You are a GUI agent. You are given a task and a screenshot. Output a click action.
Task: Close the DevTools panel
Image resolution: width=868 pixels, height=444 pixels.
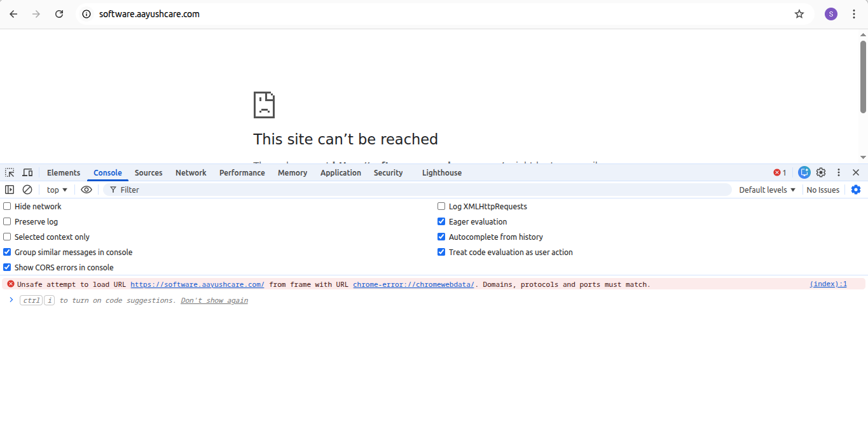(856, 172)
